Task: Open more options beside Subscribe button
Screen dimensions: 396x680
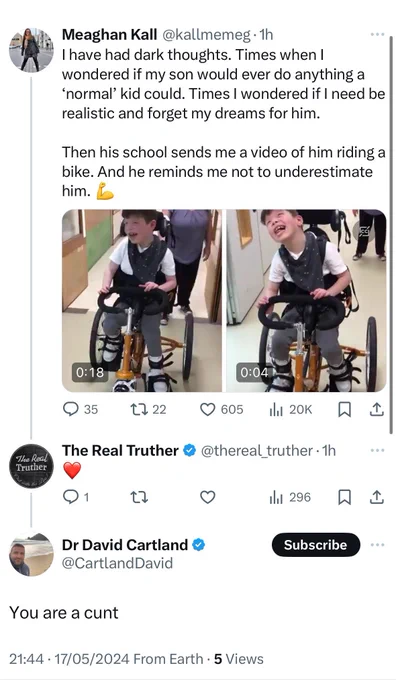Action: click(377, 545)
